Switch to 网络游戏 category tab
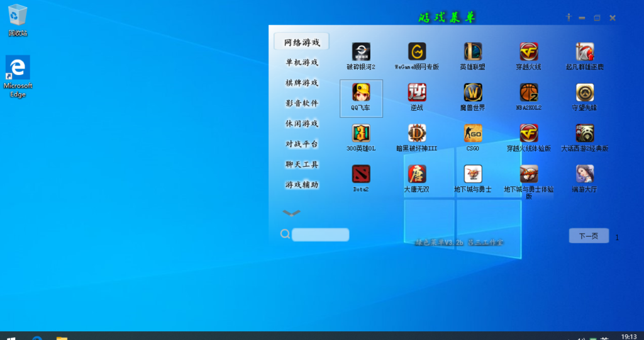This screenshot has height=340, width=644. 302,42
